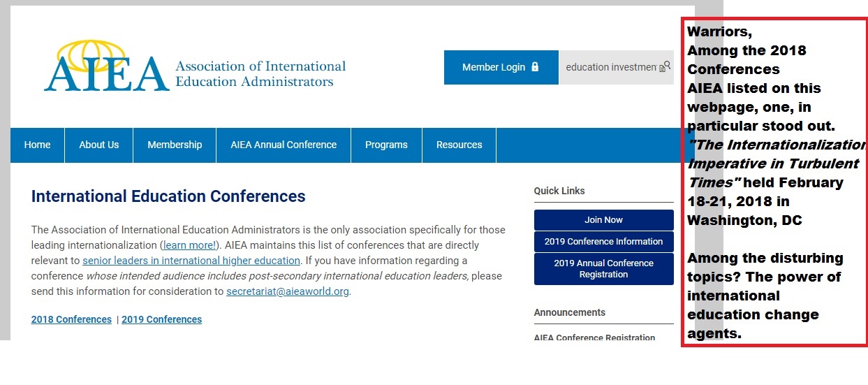Open the Home menu item
This screenshot has width=868, height=385.
pyautogui.click(x=37, y=145)
